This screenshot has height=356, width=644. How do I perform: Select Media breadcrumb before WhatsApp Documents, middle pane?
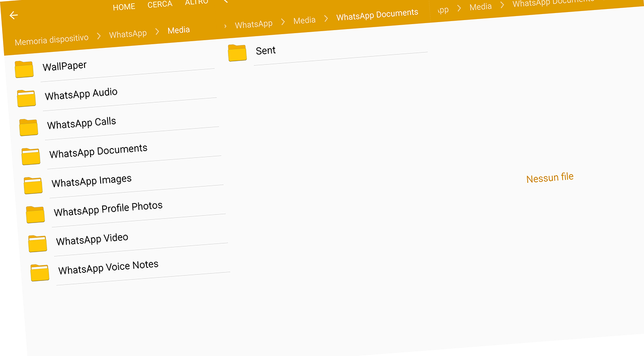coord(304,20)
